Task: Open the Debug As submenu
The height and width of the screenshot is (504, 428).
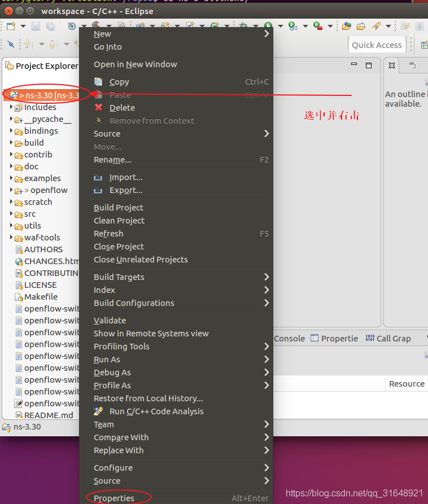Action: coord(176,372)
